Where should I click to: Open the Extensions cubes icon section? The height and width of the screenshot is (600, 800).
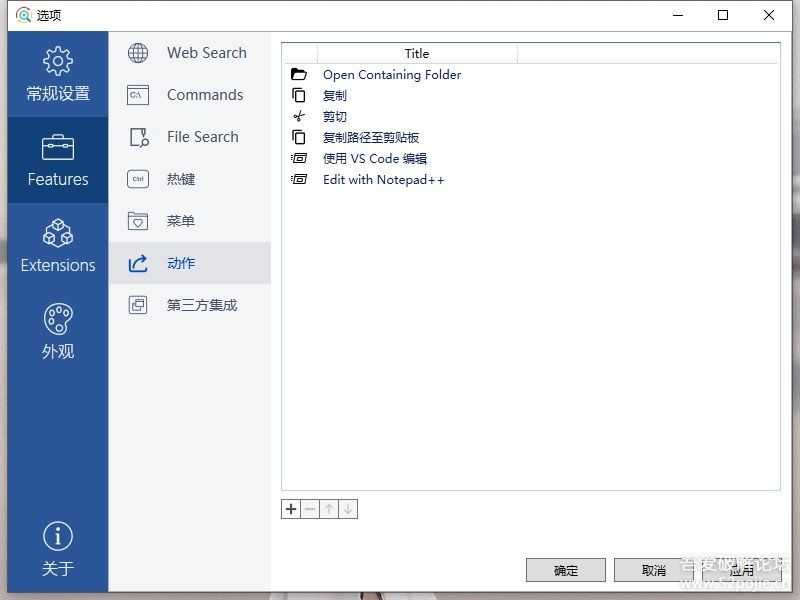pyautogui.click(x=58, y=233)
